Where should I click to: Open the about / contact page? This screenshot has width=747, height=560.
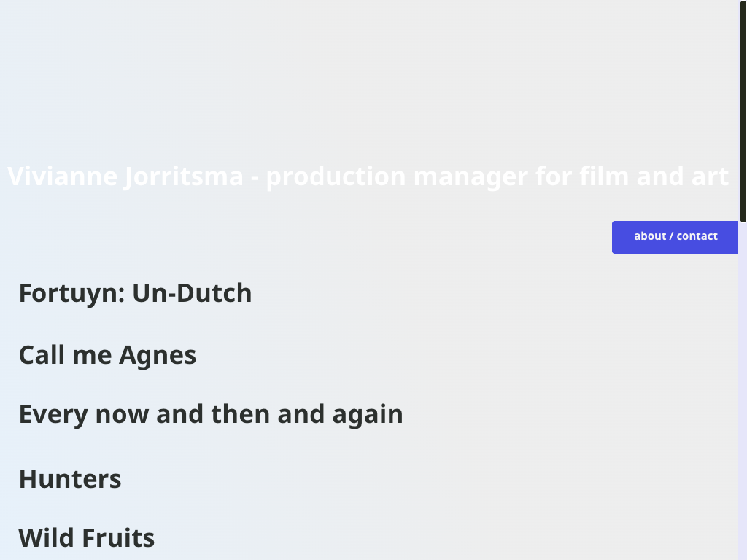point(675,237)
